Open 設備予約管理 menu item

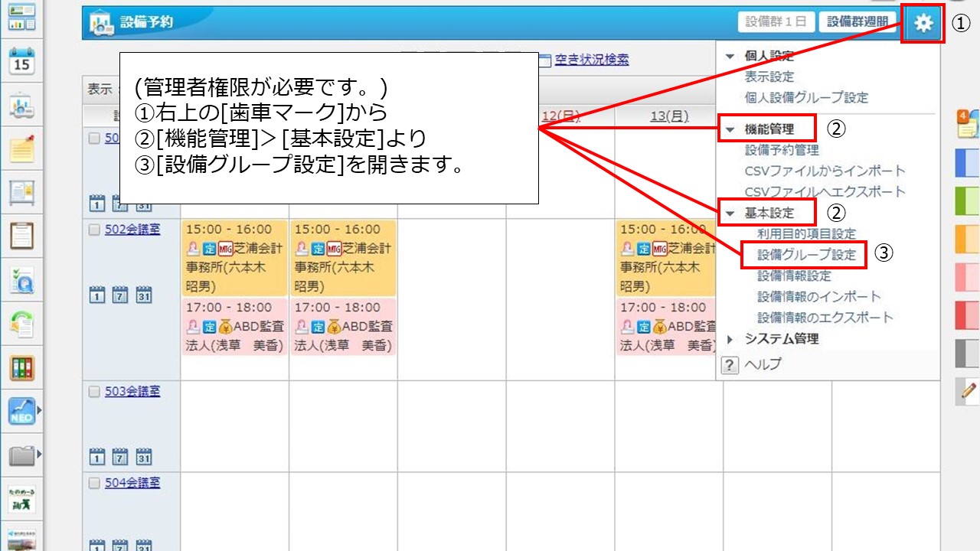pos(782,150)
